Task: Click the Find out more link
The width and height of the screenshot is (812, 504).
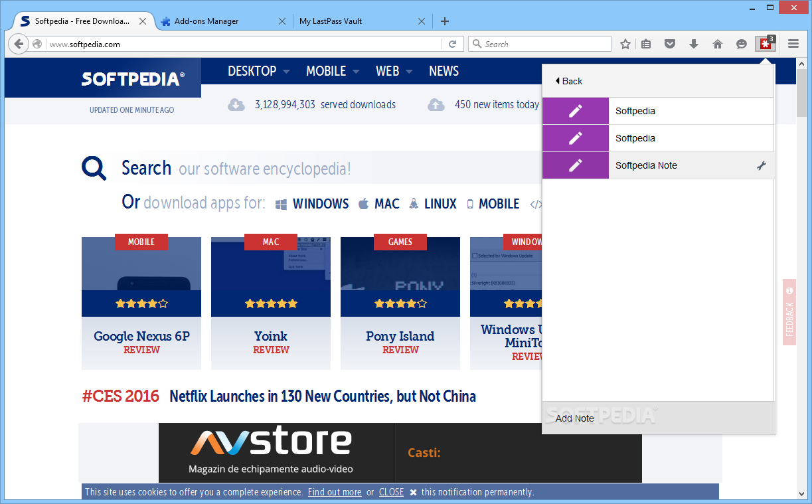Action: point(335,492)
